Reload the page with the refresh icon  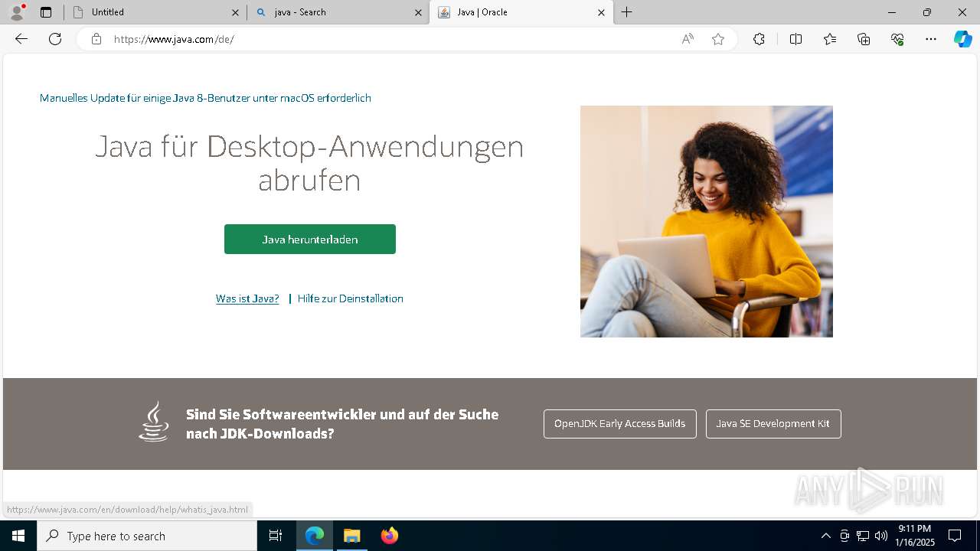pos(55,39)
